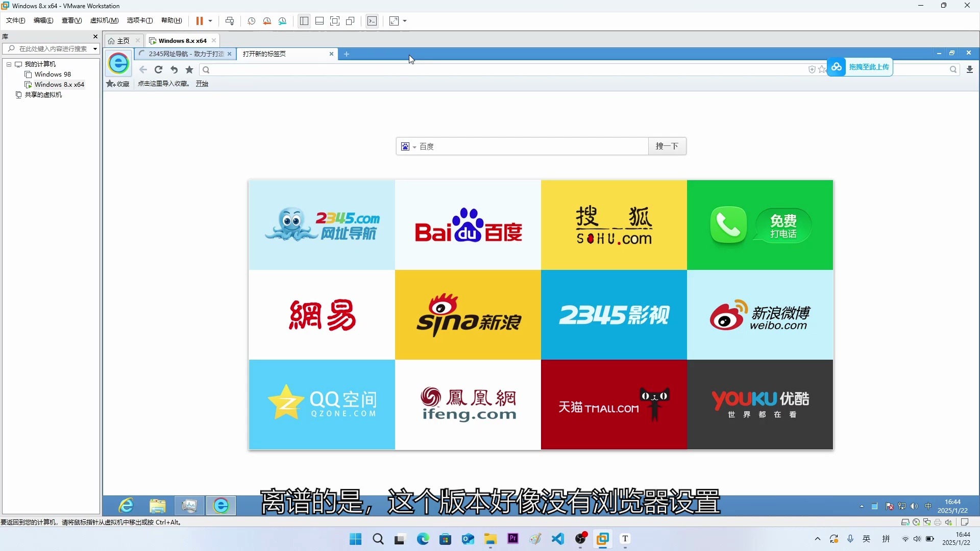This screenshot has height=551, width=980.
Task: Select 共享的虚拟机 tree item
Action: point(43,95)
